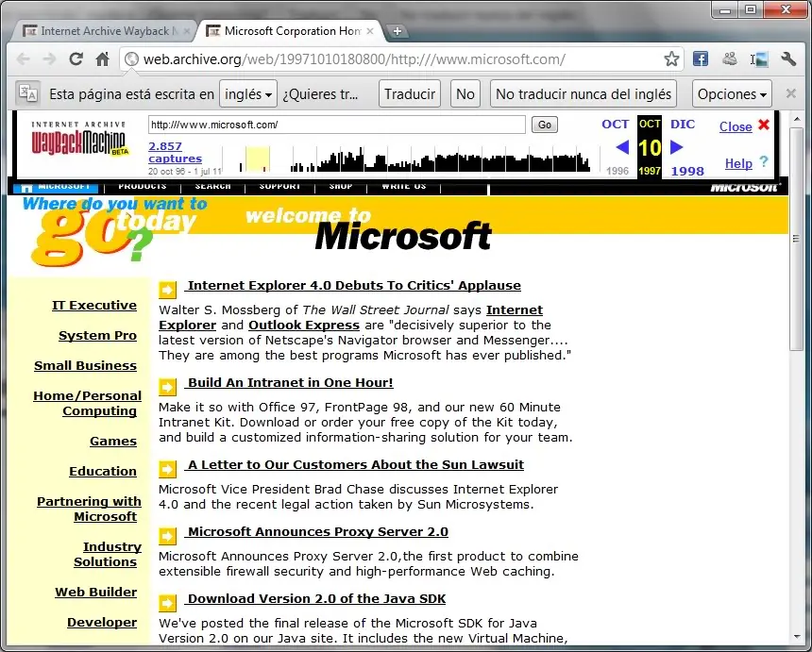Image resolution: width=812 pixels, height=652 pixels.
Task: Open the System Pro sidebar link
Action: pos(97,335)
